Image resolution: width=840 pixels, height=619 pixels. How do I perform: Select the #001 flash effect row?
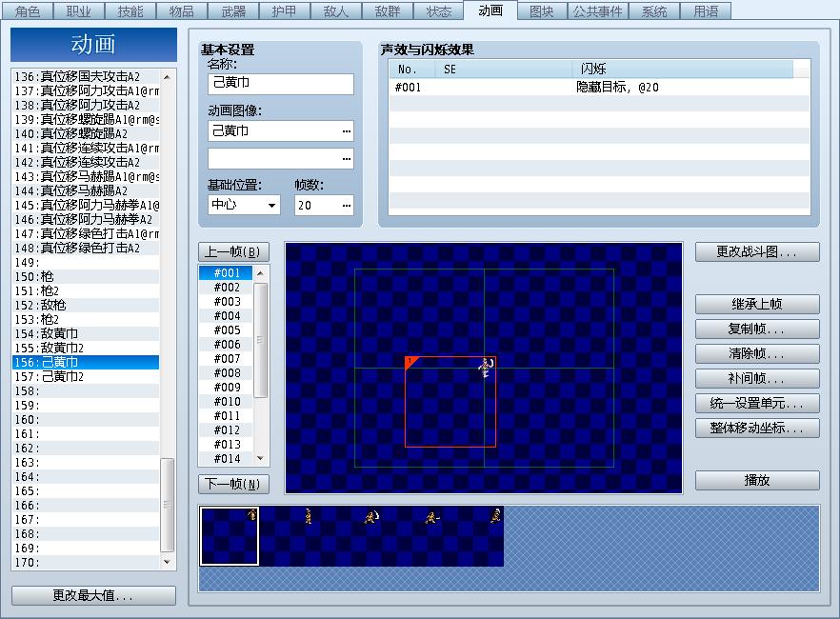(599, 88)
